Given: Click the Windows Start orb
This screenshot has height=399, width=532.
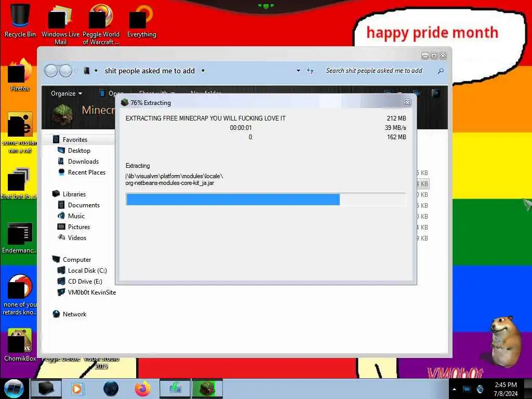Looking at the screenshot, I should pyautogui.click(x=14, y=389).
